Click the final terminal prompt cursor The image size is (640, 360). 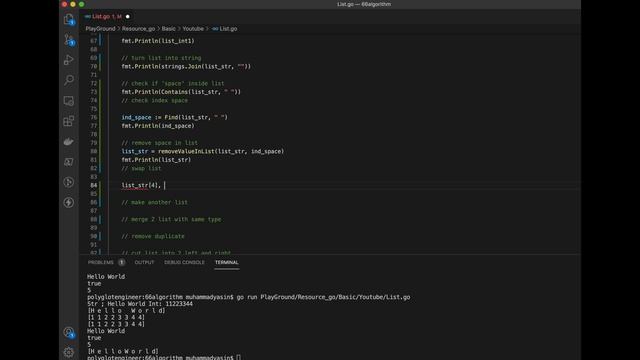[239, 358]
